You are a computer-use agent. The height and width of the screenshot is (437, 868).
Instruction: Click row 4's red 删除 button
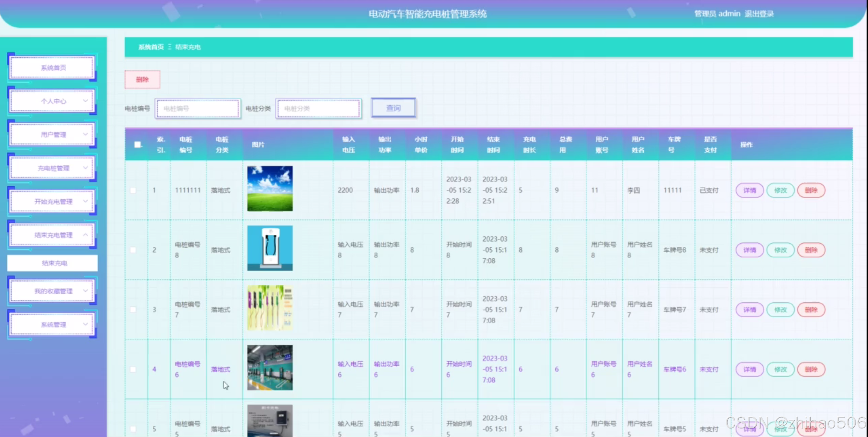pos(811,369)
